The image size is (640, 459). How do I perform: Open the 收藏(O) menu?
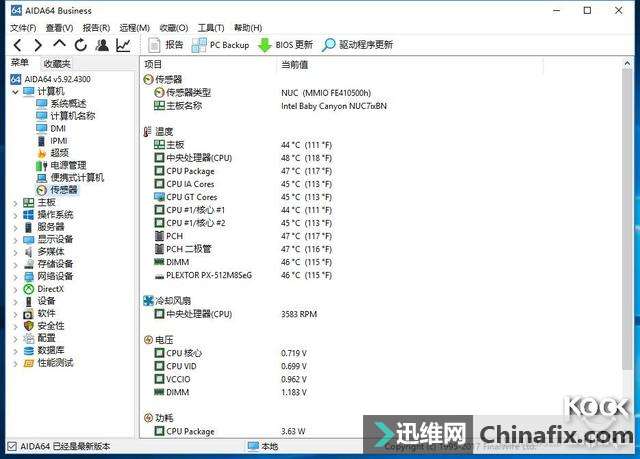click(x=174, y=28)
